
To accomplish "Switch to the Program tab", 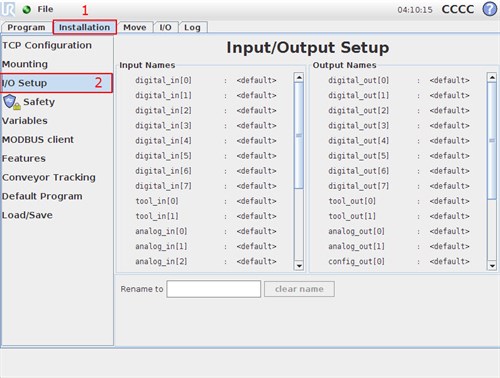I will click(x=26, y=27).
